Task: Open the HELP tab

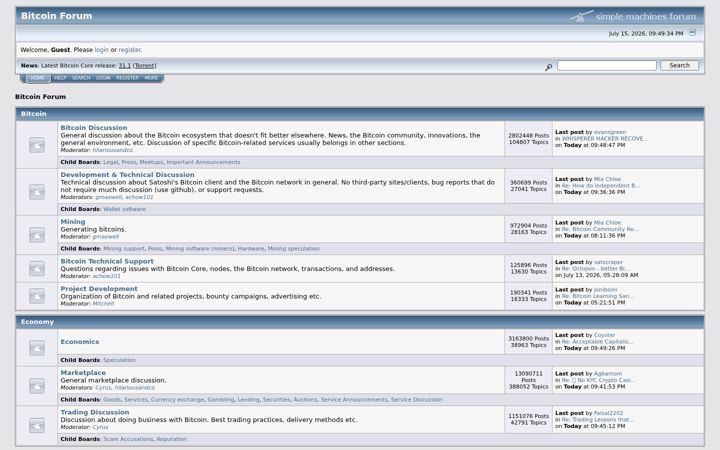Action: pos(60,78)
